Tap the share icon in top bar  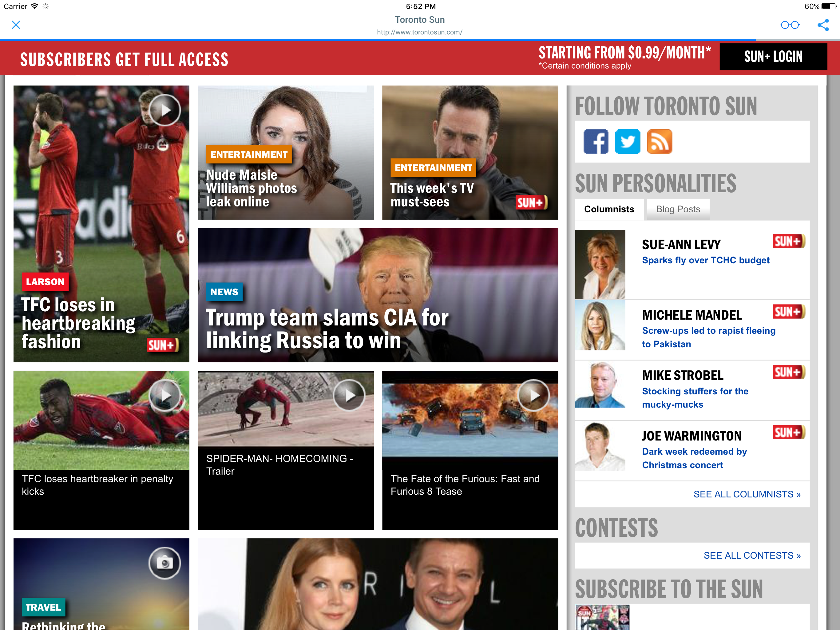point(823,25)
